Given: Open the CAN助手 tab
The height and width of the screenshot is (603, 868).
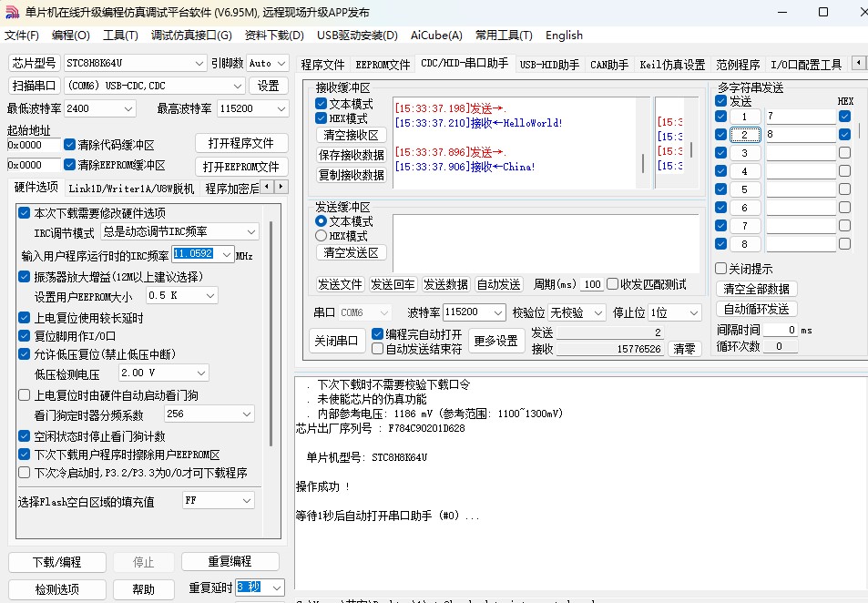Looking at the screenshot, I should pos(609,65).
